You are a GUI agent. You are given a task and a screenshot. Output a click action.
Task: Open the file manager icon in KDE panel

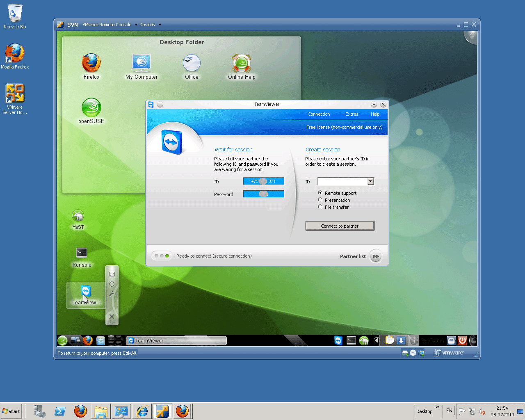[x=100, y=340]
